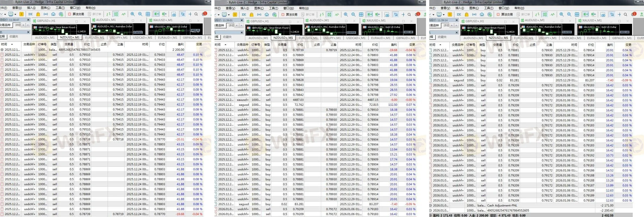
Task: Click 新订单 new order in the right window
Action: coord(523,14)
